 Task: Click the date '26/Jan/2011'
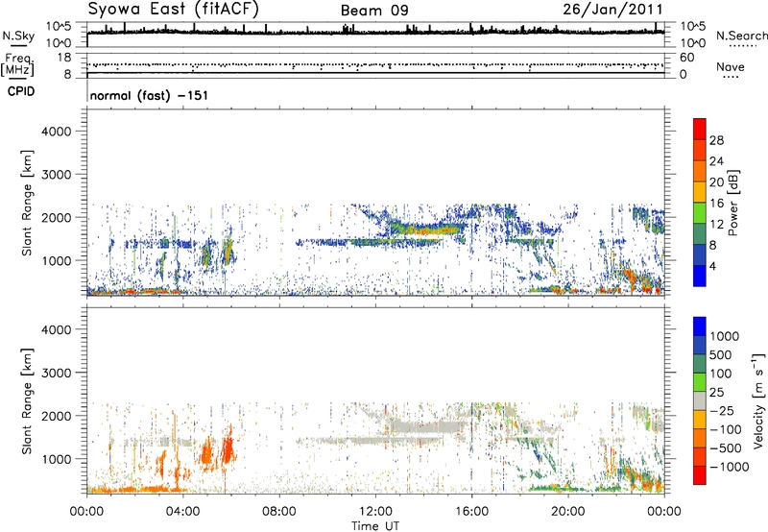click(612, 10)
